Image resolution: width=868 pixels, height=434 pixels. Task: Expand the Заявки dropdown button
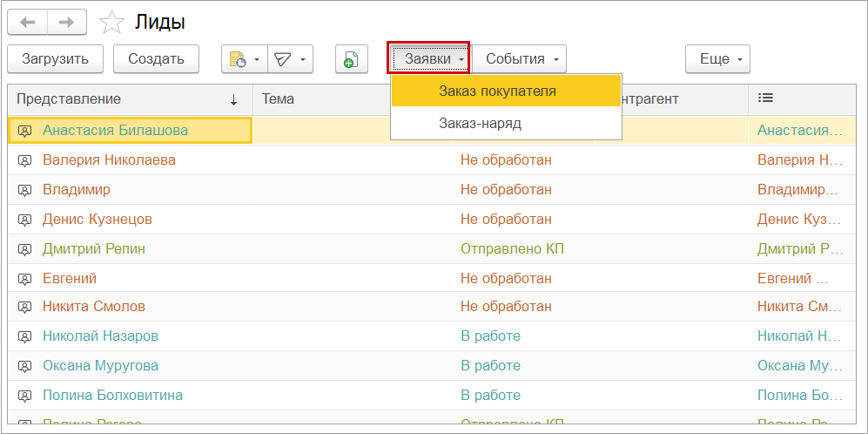[428, 59]
